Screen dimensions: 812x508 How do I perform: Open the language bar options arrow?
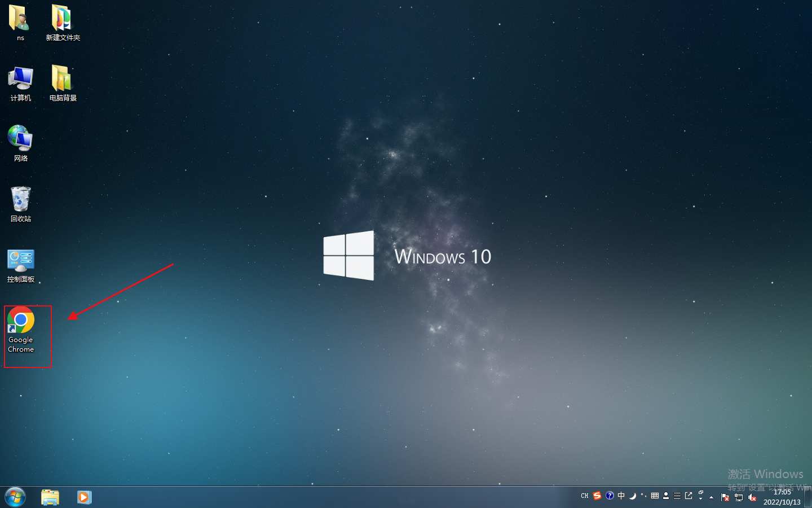pyautogui.click(x=701, y=500)
